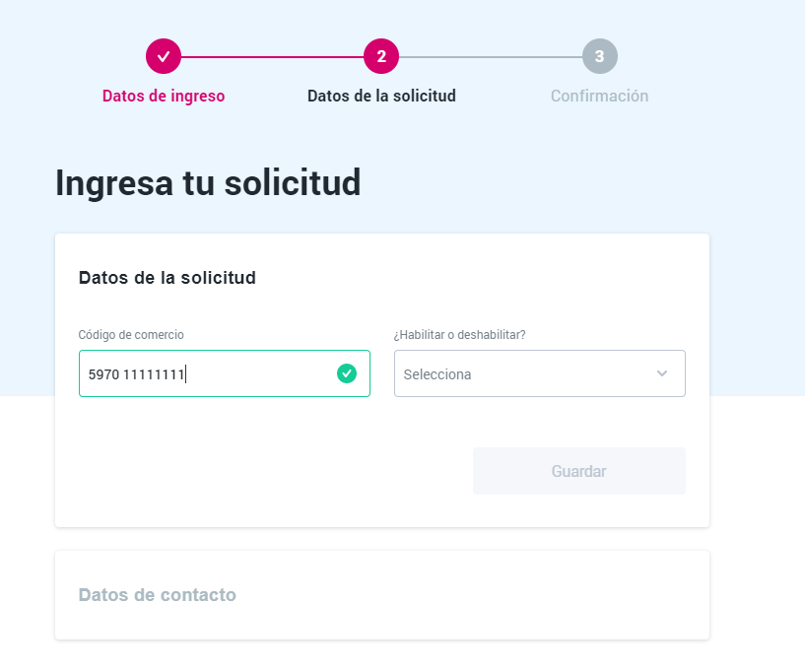Click the Guardar button
The height and width of the screenshot is (672, 805).
579,471
